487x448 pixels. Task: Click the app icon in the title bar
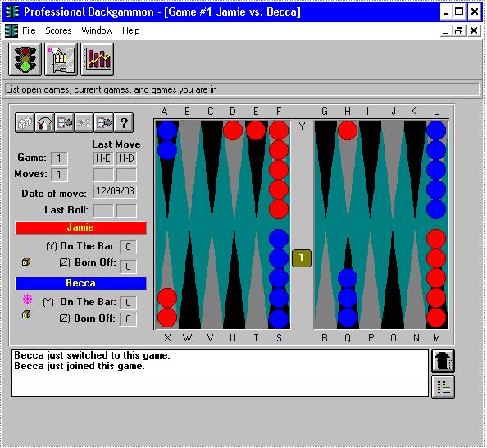[12, 11]
